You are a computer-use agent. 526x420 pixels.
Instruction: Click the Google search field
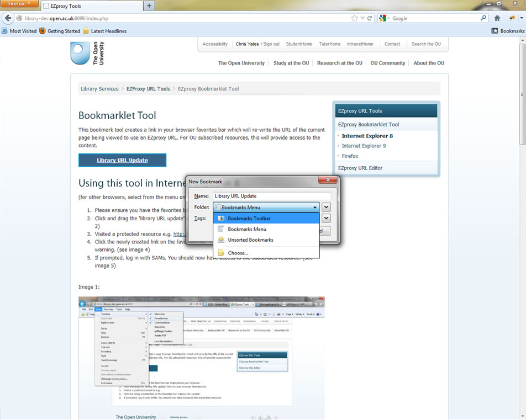(435, 18)
